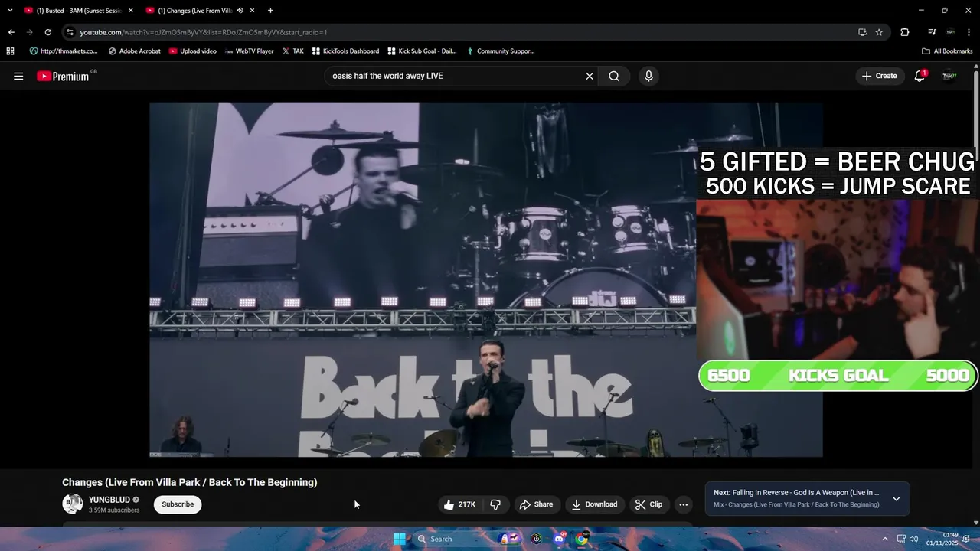Open YouTube notifications bell
The image size is (980, 551).
click(x=920, y=76)
